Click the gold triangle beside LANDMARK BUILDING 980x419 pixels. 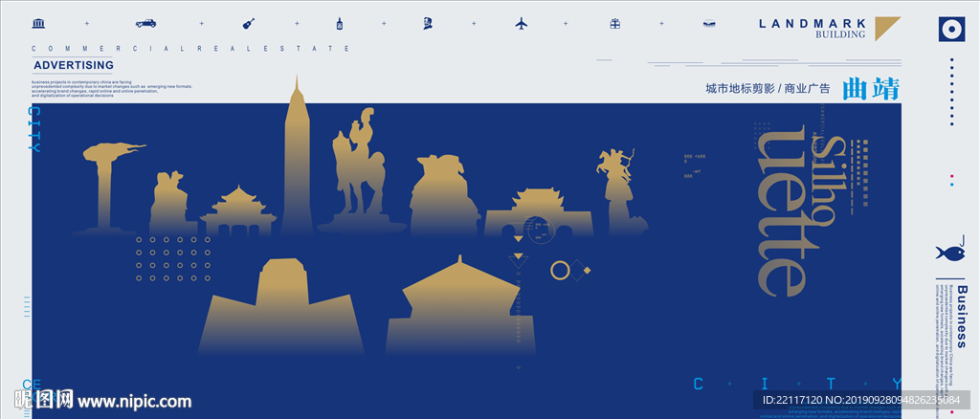pos(887,29)
